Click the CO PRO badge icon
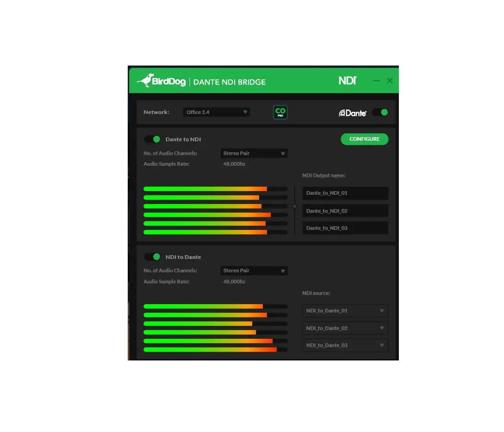This screenshot has width=504, height=432. pyautogui.click(x=280, y=112)
